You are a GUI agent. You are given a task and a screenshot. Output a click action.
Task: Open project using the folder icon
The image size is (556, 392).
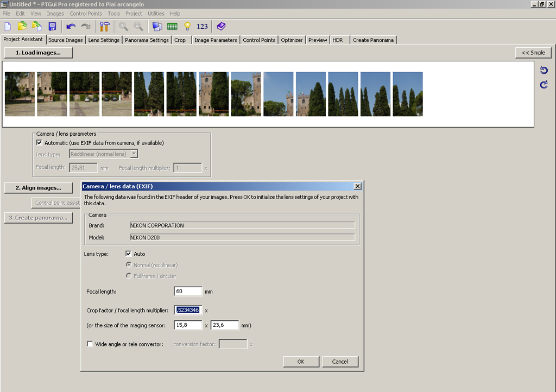[x=22, y=27]
